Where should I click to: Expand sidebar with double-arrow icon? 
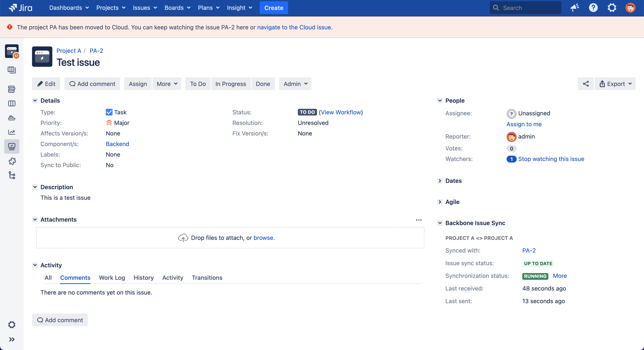tap(12, 339)
